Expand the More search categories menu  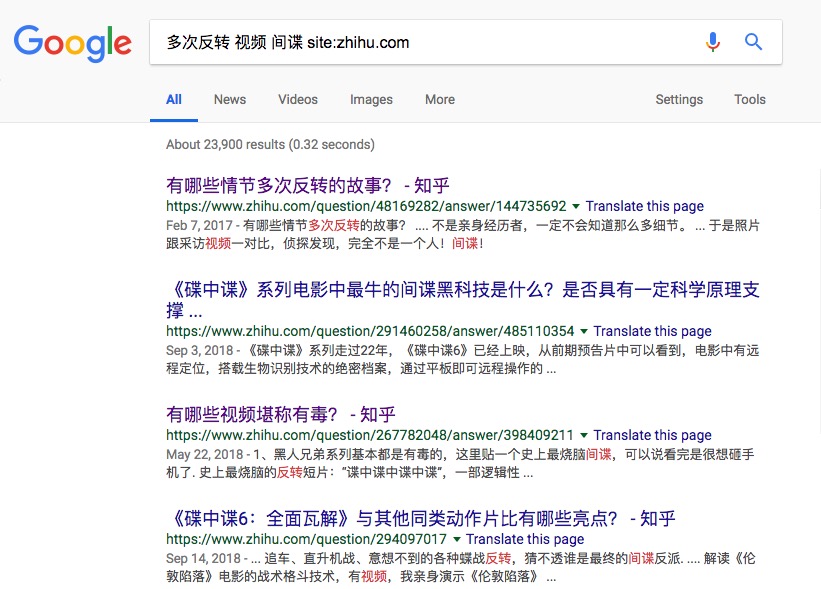coord(439,99)
